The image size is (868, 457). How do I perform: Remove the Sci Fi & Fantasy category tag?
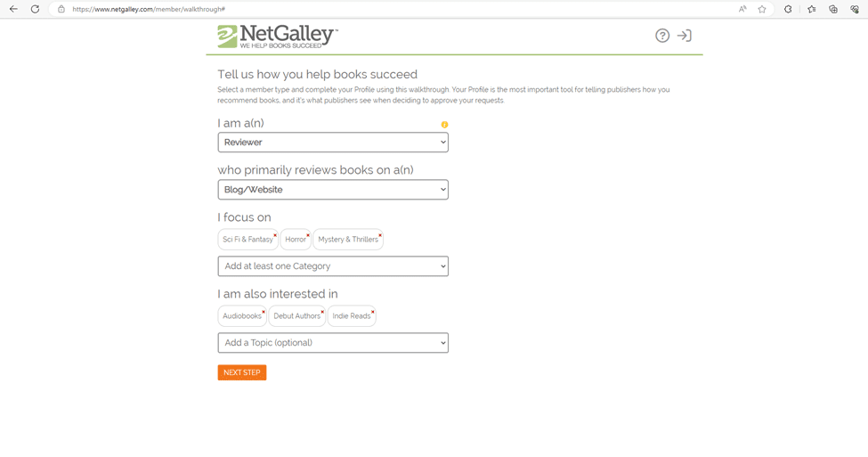[x=275, y=235]
